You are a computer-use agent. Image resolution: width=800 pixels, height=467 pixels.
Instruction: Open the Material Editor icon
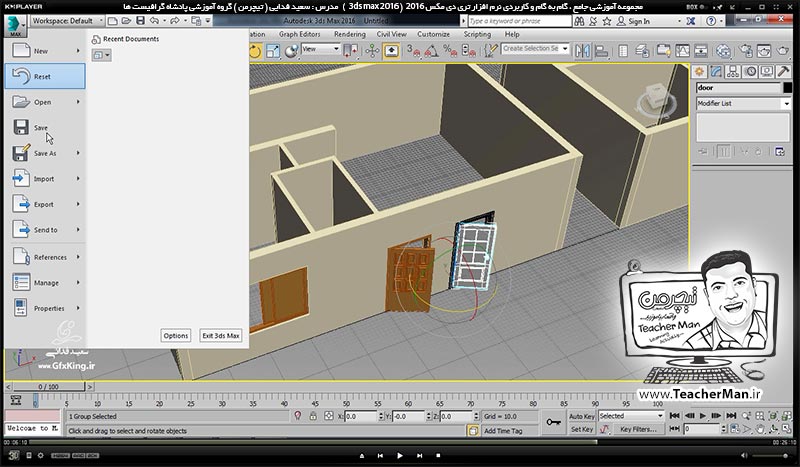pyautogui.click(x=723, y=51)
